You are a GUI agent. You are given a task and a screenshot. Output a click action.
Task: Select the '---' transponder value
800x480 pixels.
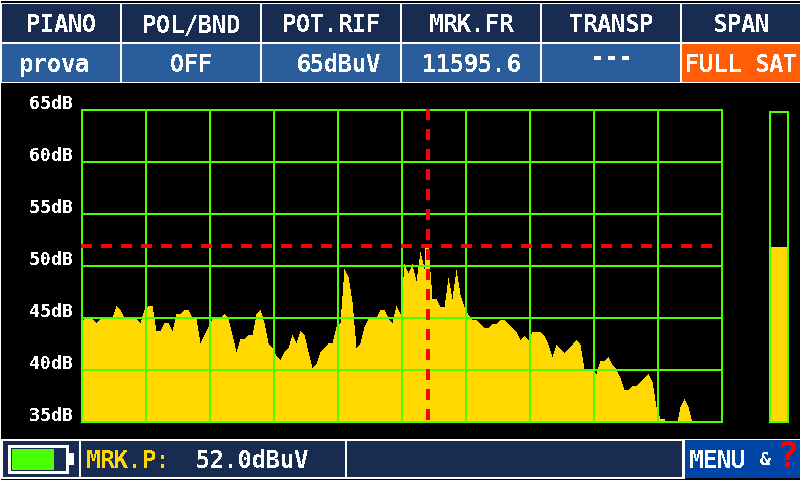(x=611, y=63)
